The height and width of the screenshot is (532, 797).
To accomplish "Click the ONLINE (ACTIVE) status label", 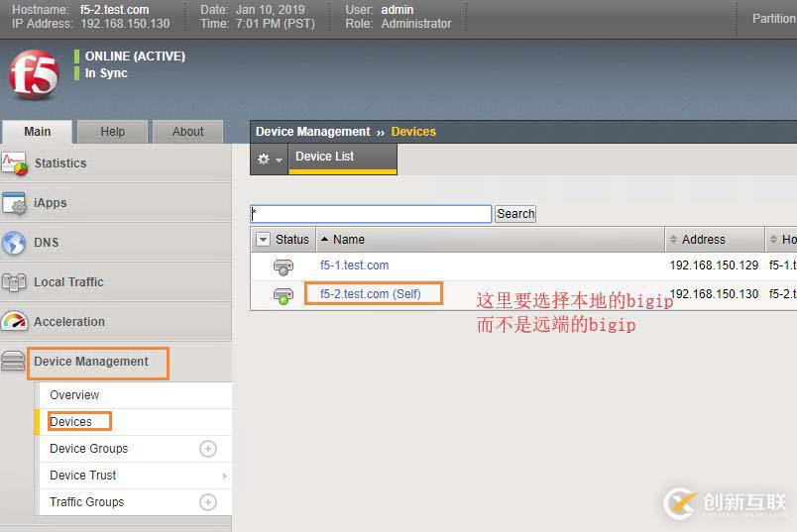I will tap(135, 55).
